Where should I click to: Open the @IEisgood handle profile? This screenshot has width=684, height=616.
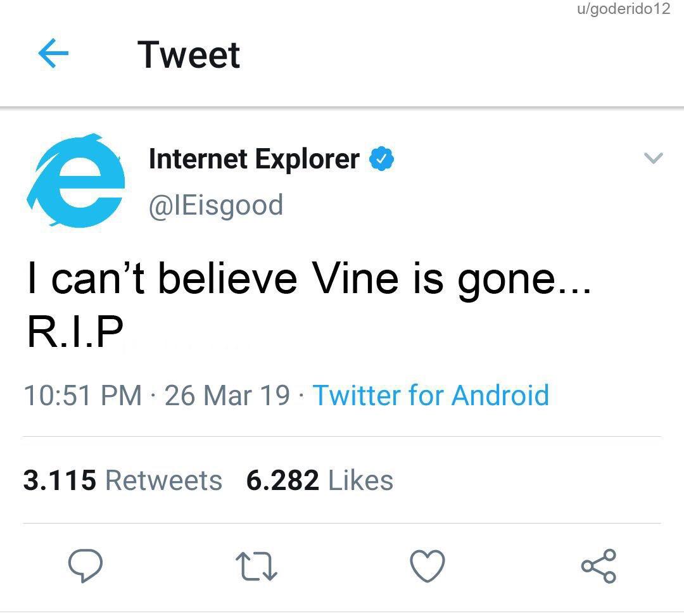216,206
